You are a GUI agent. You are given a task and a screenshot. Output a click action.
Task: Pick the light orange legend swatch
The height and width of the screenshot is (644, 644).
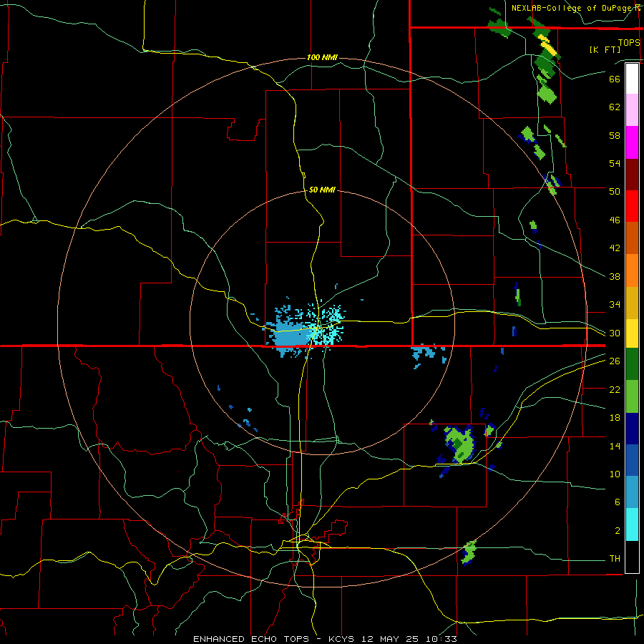(x=632, y=270)
